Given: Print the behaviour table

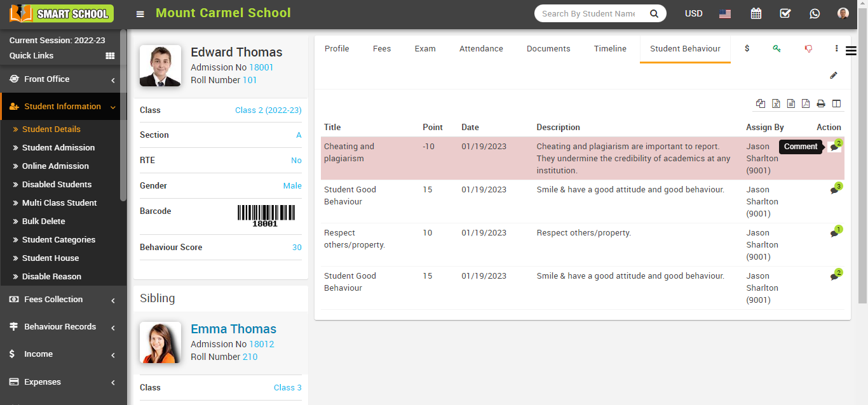Looking at the screenshot, I should [821, 103].
